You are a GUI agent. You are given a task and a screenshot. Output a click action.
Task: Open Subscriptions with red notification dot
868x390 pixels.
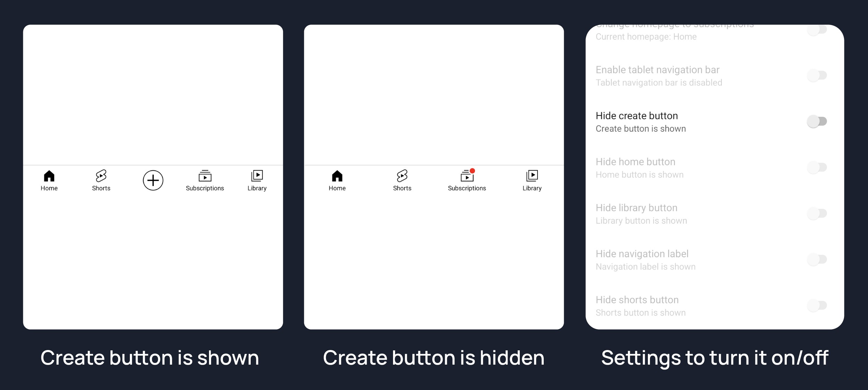(x=467, y=180)
